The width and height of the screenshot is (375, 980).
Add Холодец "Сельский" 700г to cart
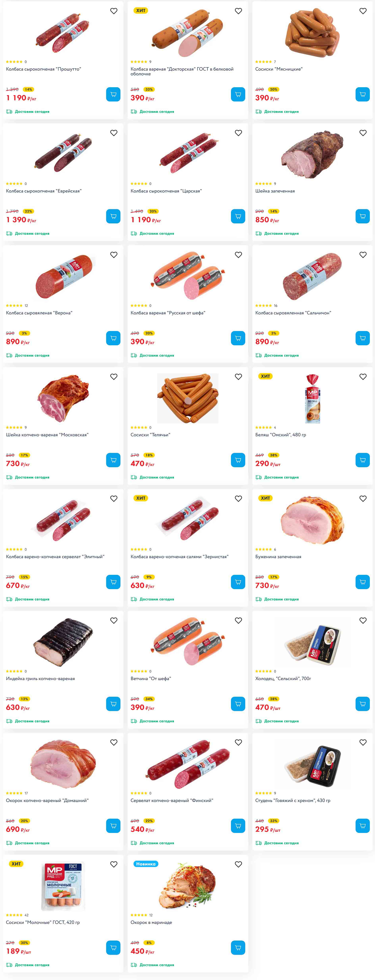tap(362, 704)
